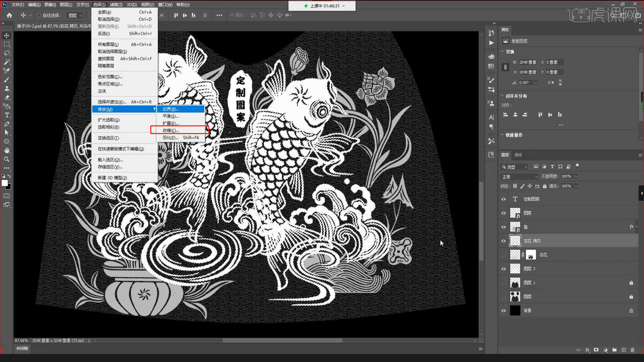The height and width of the screenshot is (362, 644).
Task: Hide the 右花 拷贝 layer
Action: coord(503,241)
